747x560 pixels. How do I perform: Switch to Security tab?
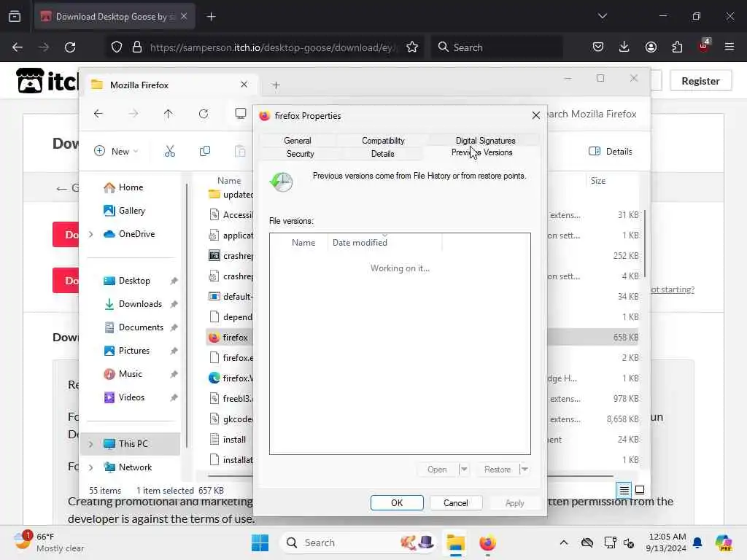[300, 154]
